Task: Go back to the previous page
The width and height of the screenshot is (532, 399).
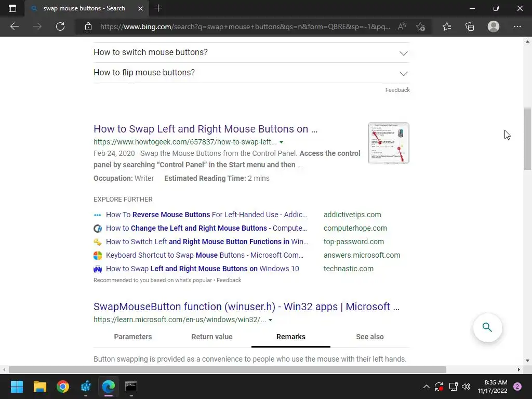Action: click(14, 26)
